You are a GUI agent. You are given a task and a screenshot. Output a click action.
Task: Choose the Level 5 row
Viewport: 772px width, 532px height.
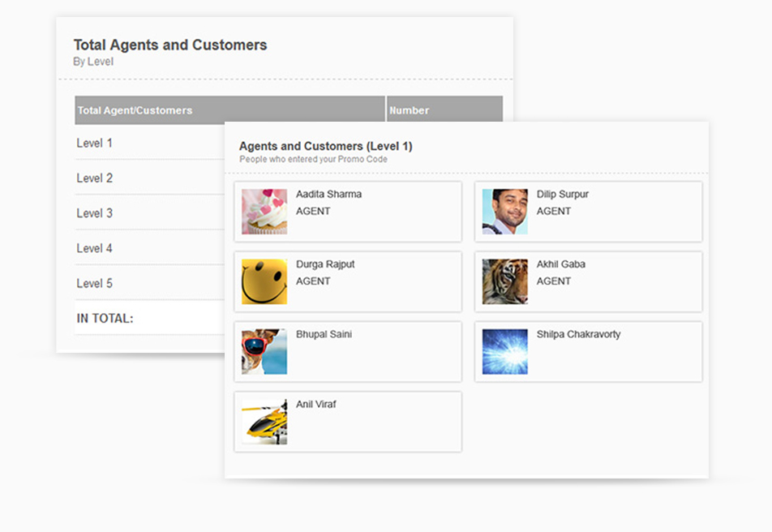pos(150,283)
